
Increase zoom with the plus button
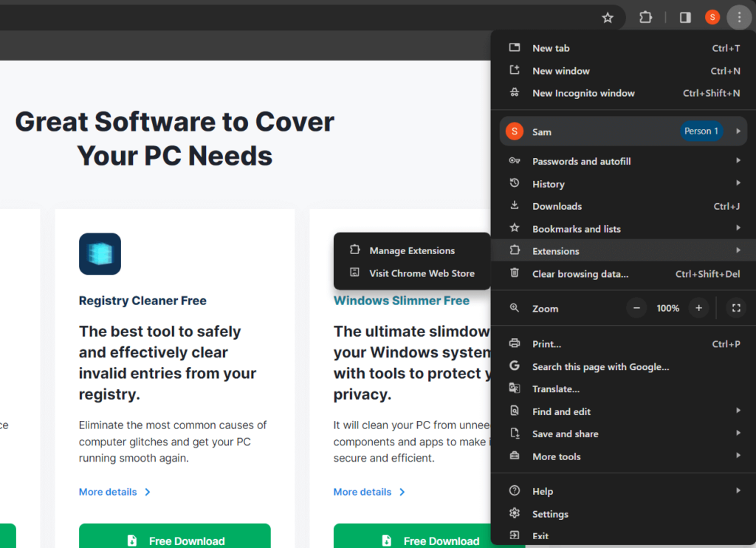[x=698, y=308]
